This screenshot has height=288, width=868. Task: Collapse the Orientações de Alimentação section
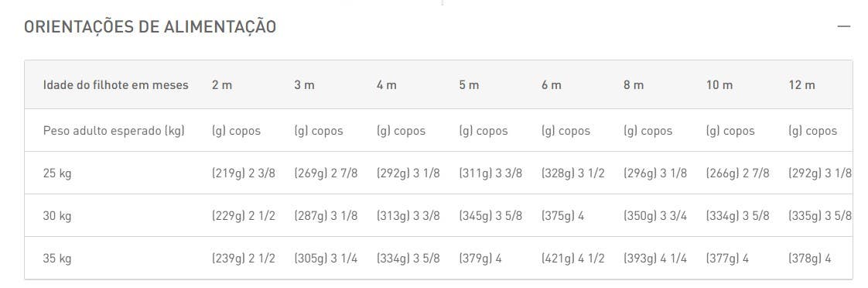843,26
